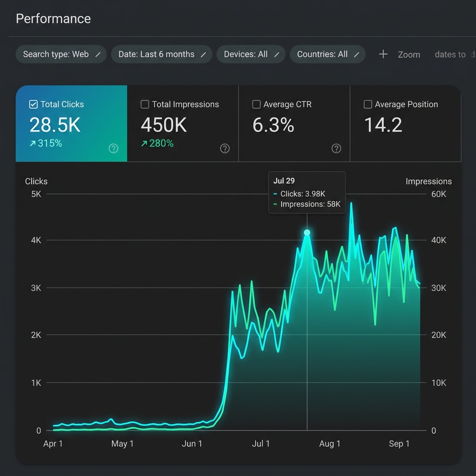The image size is (476, 476).
Task: Click the 315% clicks growth indicator
Action: click(x=46, y=143)
